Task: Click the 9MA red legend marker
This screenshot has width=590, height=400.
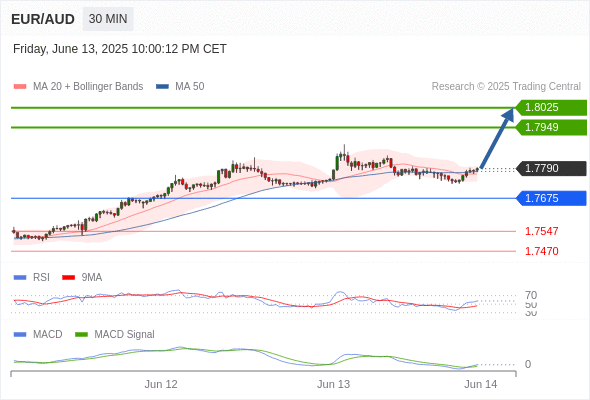Action: pos(68,278)
